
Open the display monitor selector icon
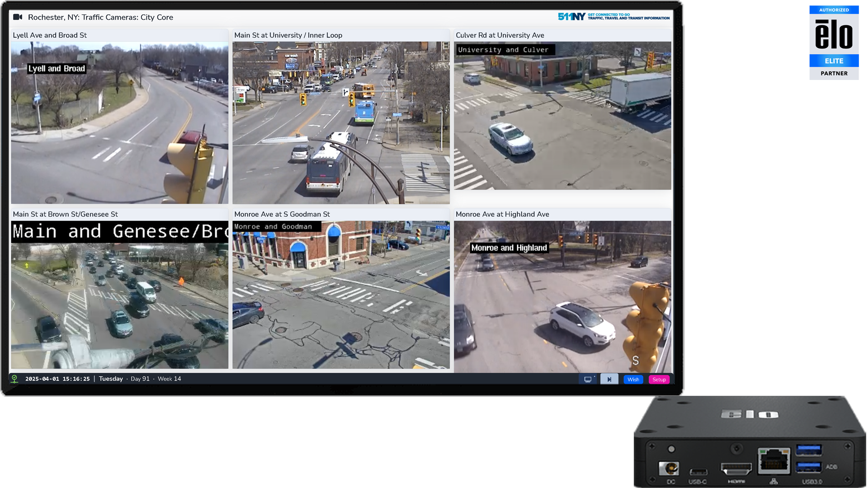point(588,379)
